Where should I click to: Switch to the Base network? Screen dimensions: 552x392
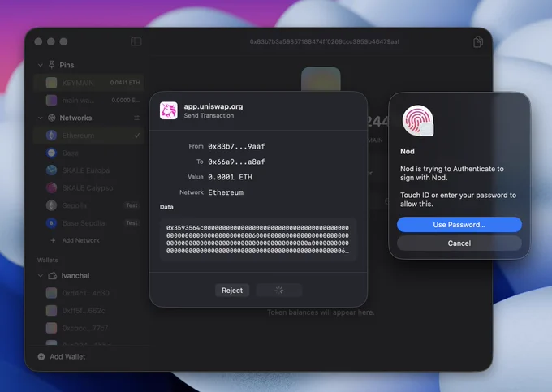(x=89, y=153)
